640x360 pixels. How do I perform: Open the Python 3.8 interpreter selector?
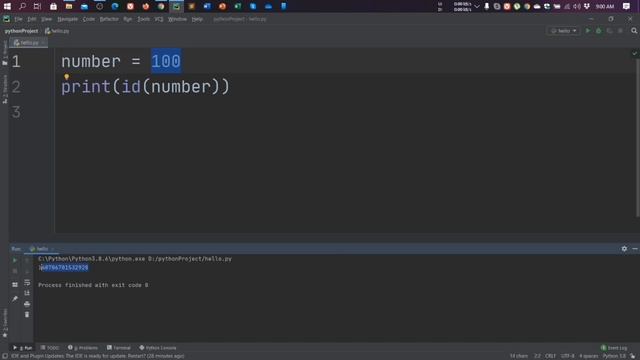(614, 356)
